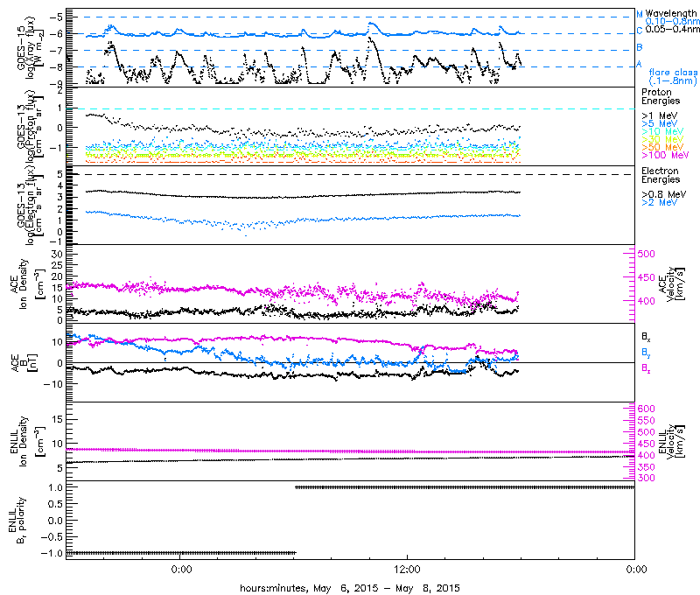
Task: Click the '12:00' time axis label
Action: point(408,570)
